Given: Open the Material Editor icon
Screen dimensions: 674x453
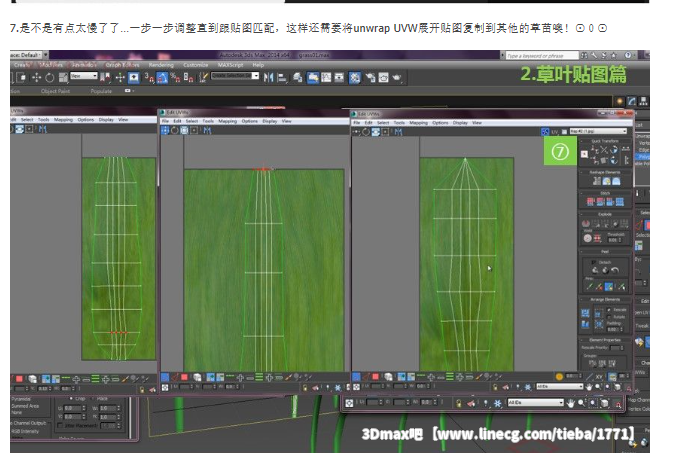Looking at the screenshot, I should point(355,77).
